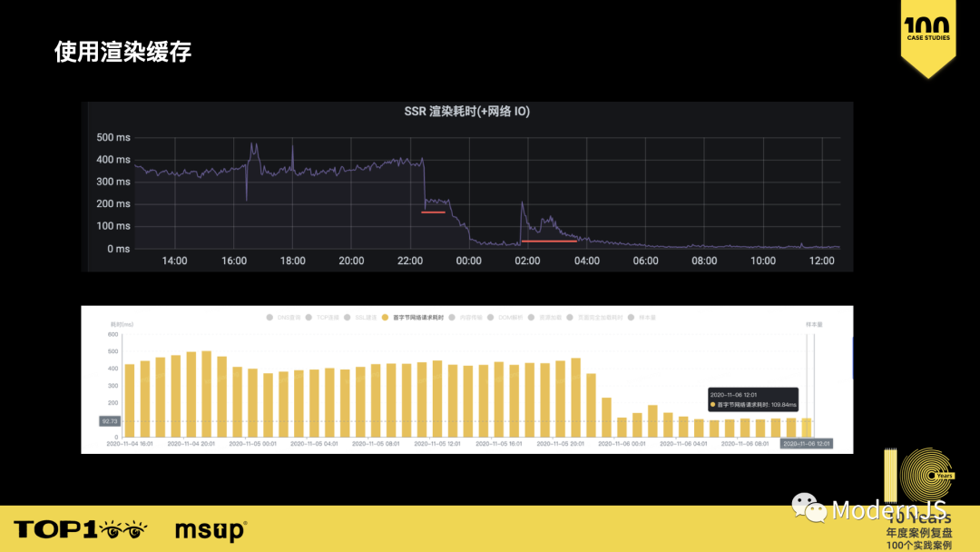980x552 pixels.
Task: Toggle the 首字节网络请求耗时 legend series
Action: (413, 318)
